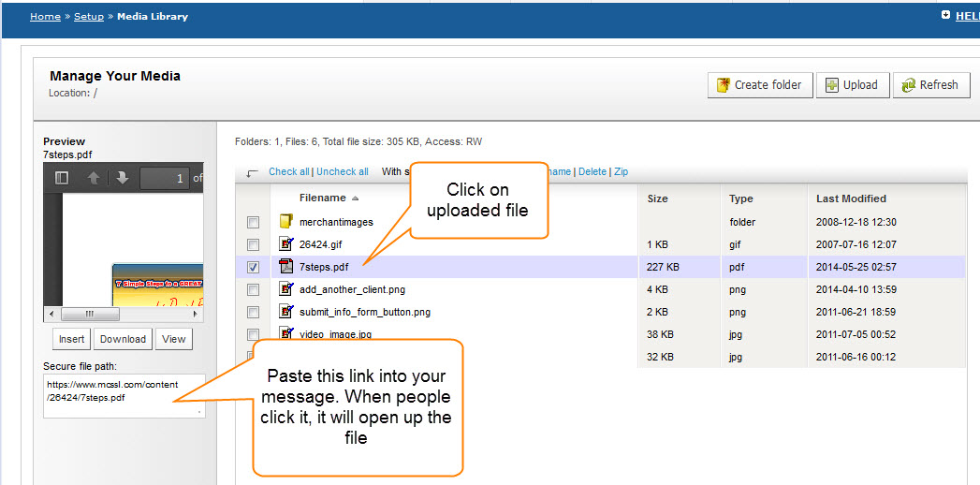980x485 pixels.
Task: Click the merchantimages folder icon
Action: (x=286, y=222)
